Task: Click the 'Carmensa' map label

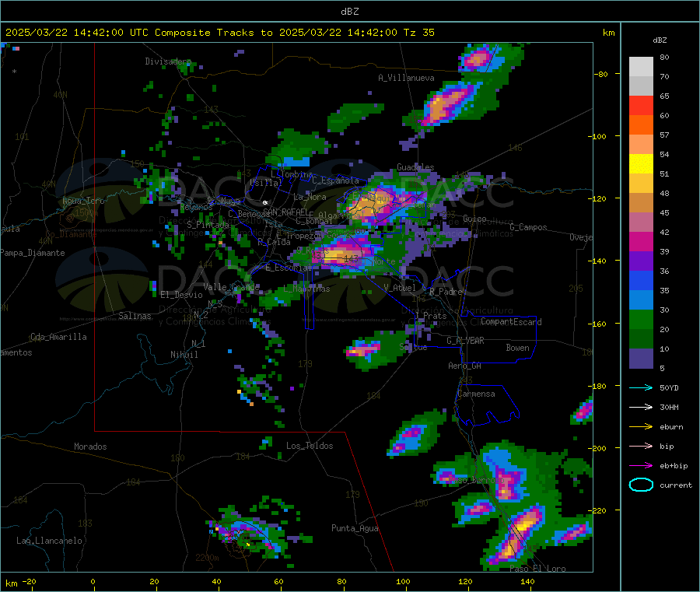Action: (476, 394)
